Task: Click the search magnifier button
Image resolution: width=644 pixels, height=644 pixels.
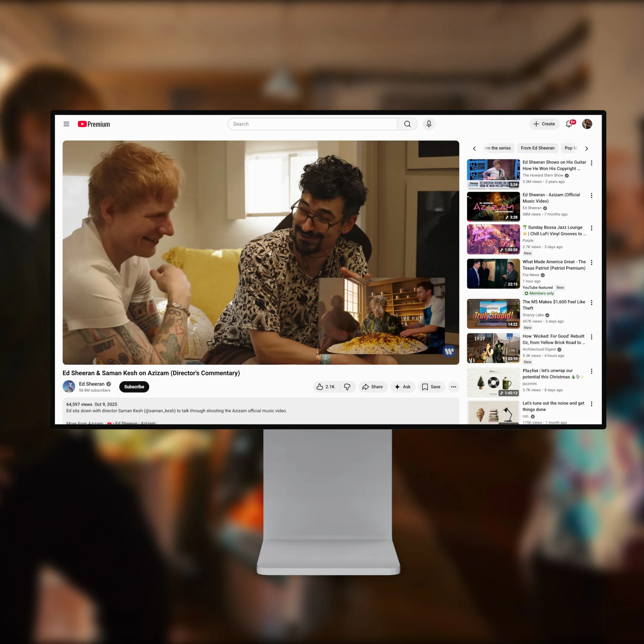Action: tap(407, 124)
